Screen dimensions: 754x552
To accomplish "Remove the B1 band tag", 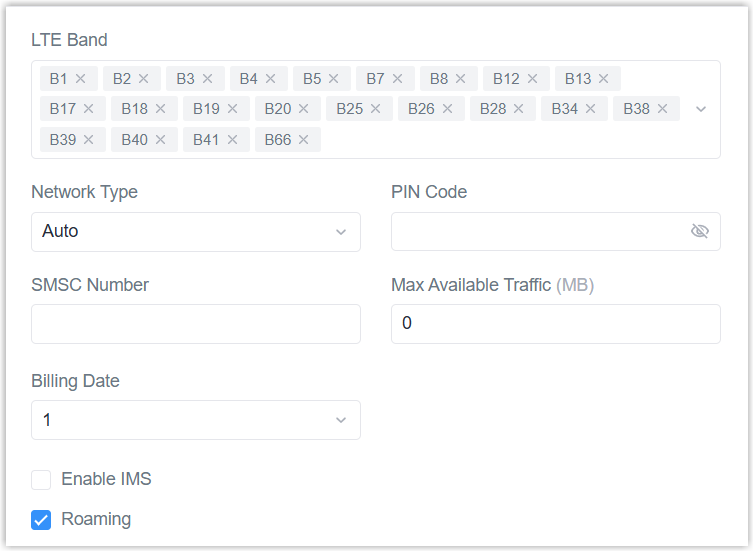I will [80, 78].
